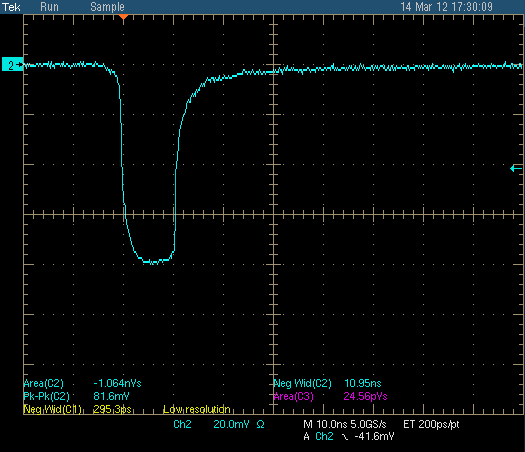Image resolution: width=525 pixels, height=452 pixels.
Task: Click the Ω termination symbol
Action: (x=260, y=425)
